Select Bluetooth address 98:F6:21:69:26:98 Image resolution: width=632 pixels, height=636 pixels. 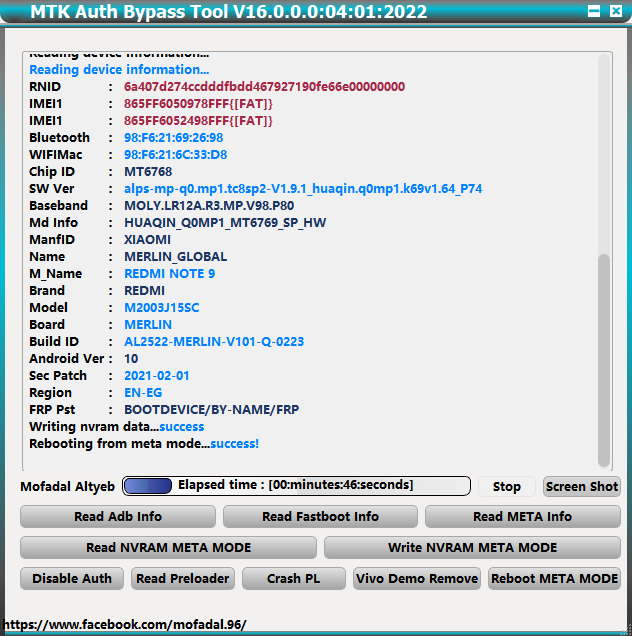(174, 138)
